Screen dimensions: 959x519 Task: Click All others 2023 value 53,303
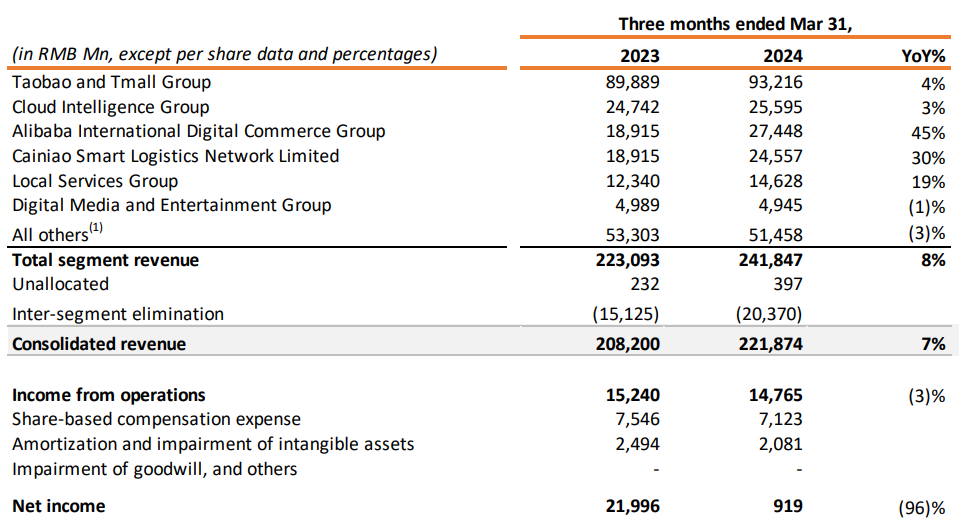pos(632,235)
